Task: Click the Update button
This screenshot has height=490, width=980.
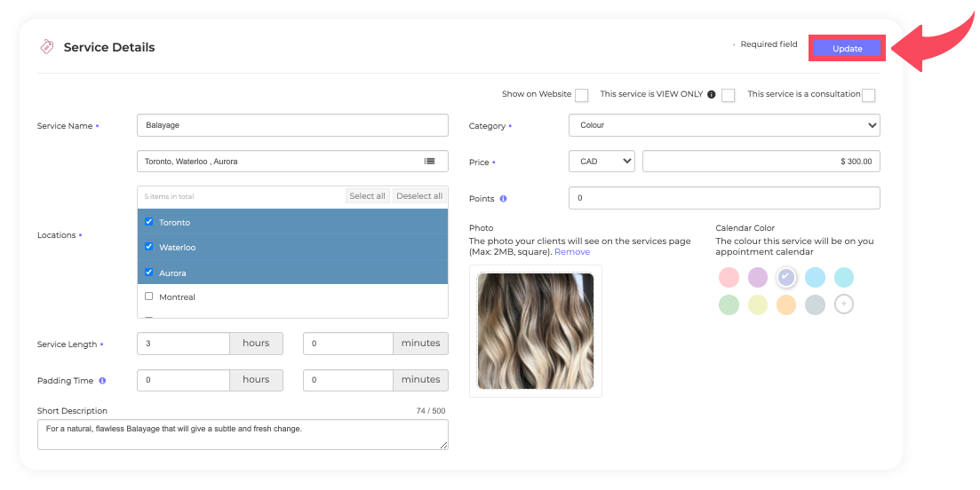Action: click(x=847, y=48)
